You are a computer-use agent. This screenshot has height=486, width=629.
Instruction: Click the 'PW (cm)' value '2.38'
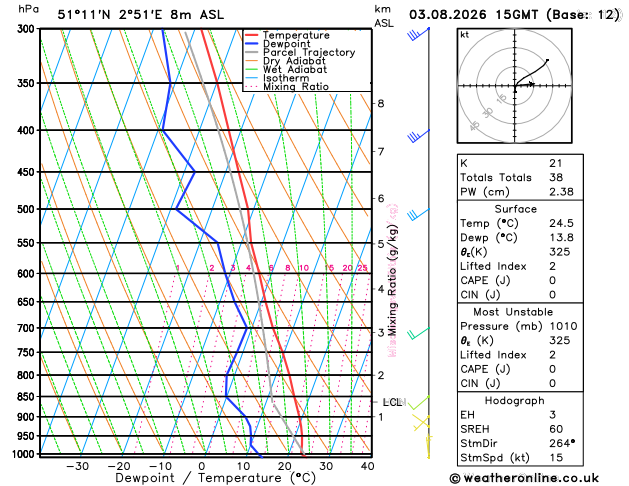click(561, 192)
